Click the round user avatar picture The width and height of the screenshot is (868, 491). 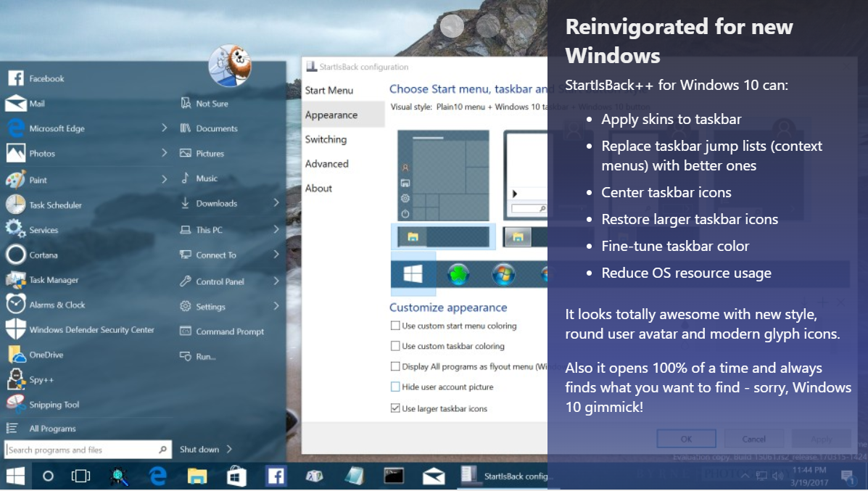point(230,66)
